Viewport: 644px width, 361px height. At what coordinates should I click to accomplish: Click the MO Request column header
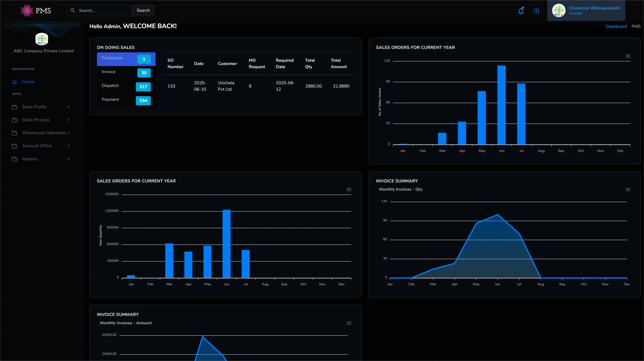(x=257, y=64)
